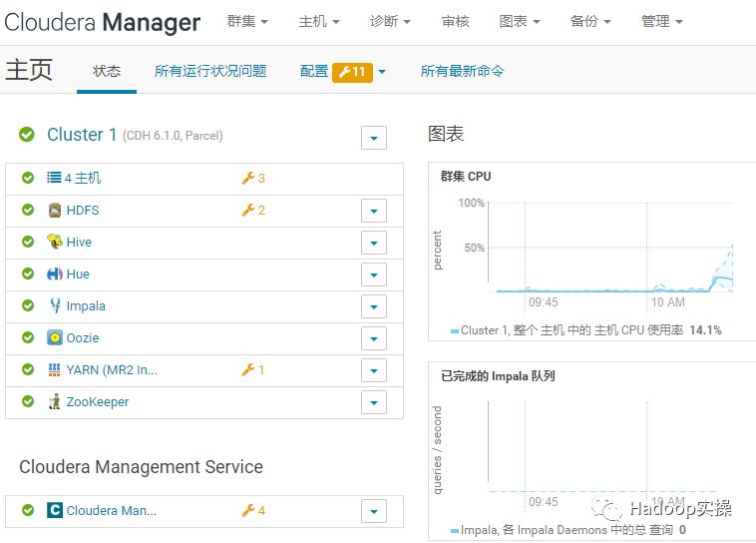Click the green status check for hosts row
Image resolution: width=756 pixels, height=543 pixels.
[x=28, y=178]
